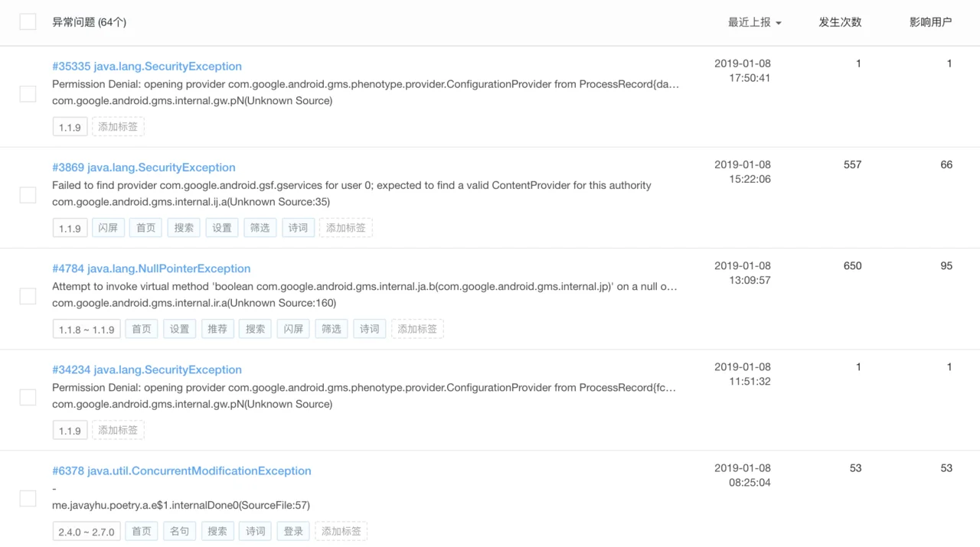Click 设置 tag on issue #4784
Screen dimensions: 980x547
pos(179,329)
